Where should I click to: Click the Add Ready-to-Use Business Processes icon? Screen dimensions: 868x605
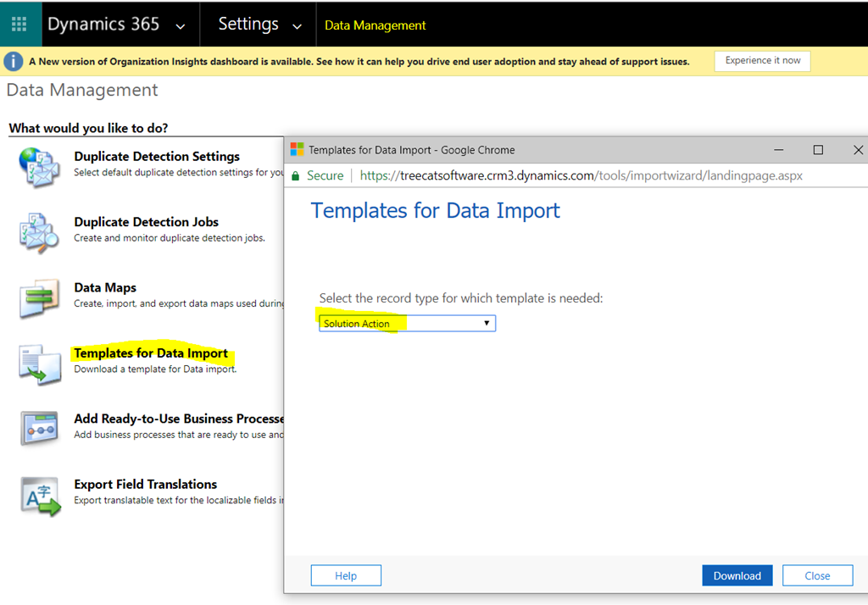pos(39,429)
